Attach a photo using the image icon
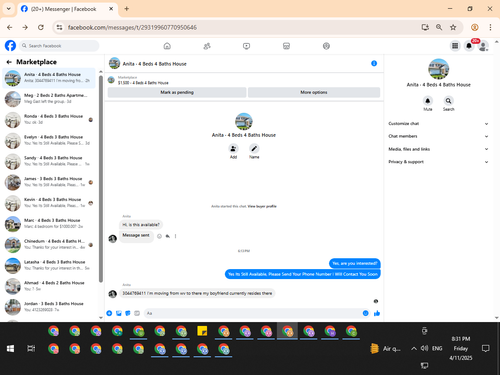The width and height of the screenshot is (500, 375). point(119,313)
